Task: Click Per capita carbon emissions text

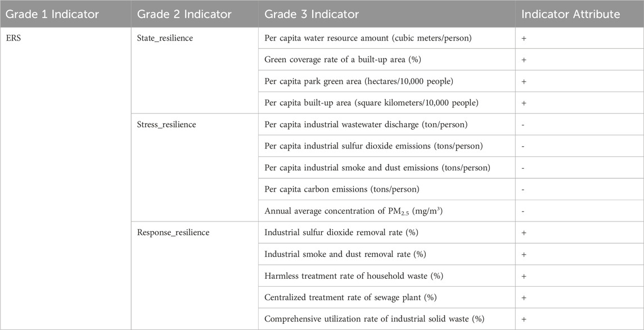Action: [x=342, y=189]
